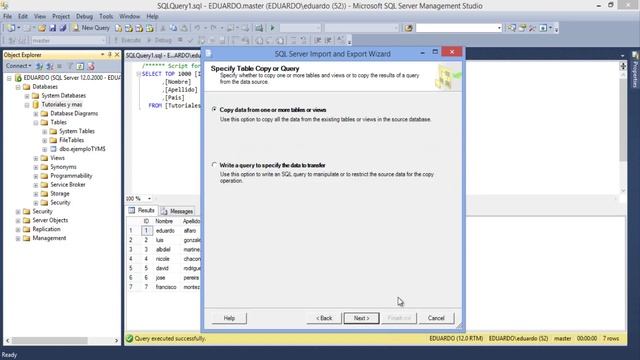Viewport: 640px width, 360px height.
Task: Select the Management folder
Action: click(x=49, y=238)
